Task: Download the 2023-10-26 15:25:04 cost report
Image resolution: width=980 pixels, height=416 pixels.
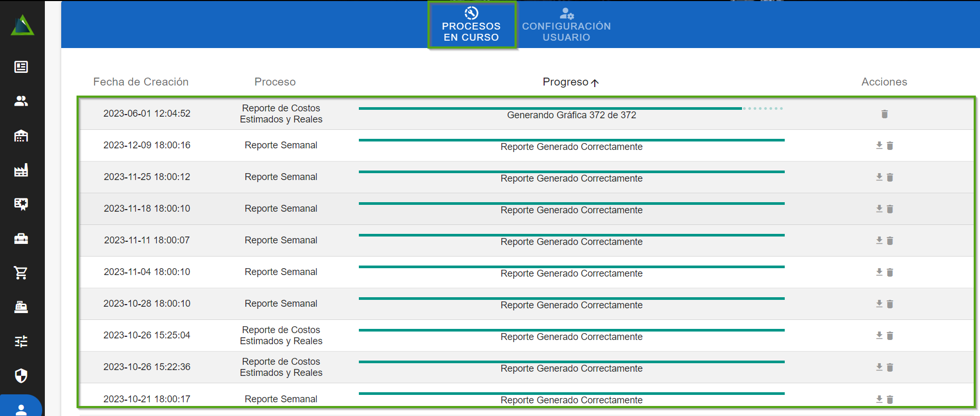Action: [x=879, y=335]
